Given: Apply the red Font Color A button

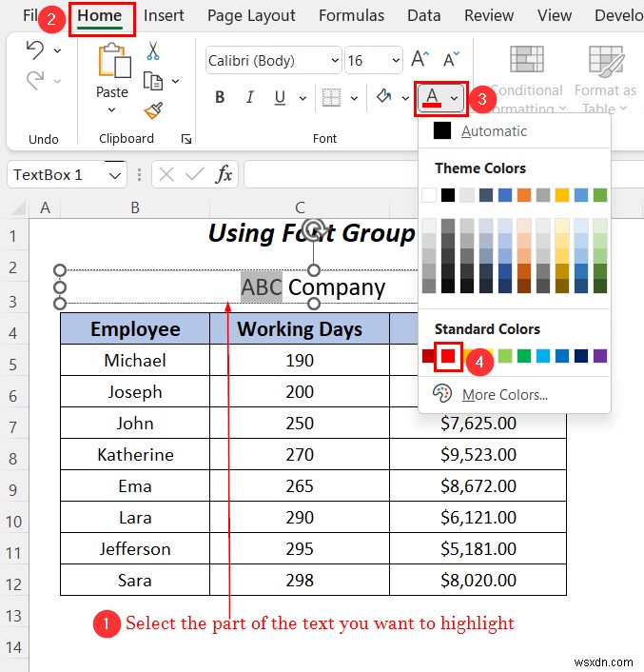Looking at the screenshot, I should point(432,98).
